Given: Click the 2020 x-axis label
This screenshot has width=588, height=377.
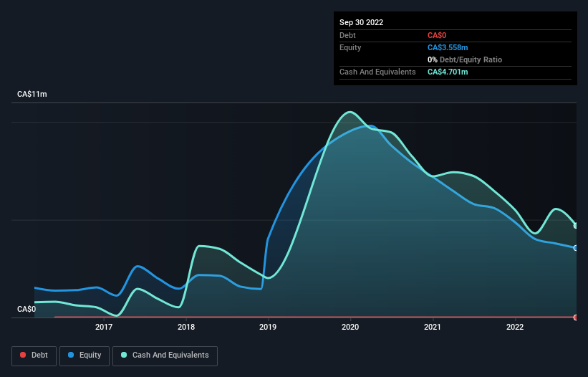Looking at the screenshot, I should (x=350, y=327).
